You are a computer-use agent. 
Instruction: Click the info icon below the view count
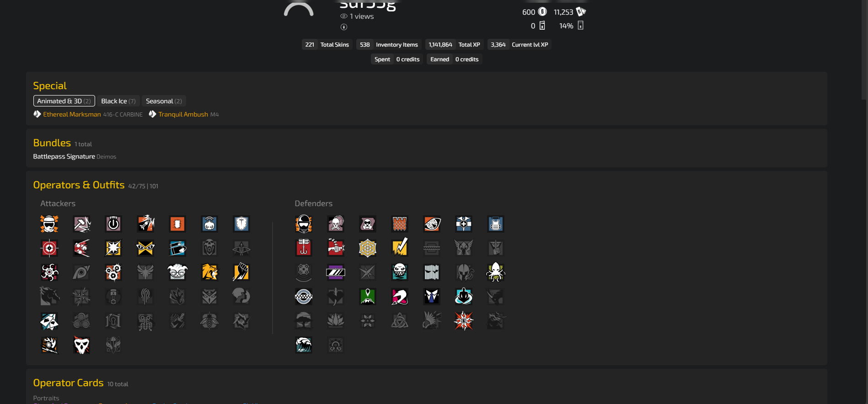point(344,27)
